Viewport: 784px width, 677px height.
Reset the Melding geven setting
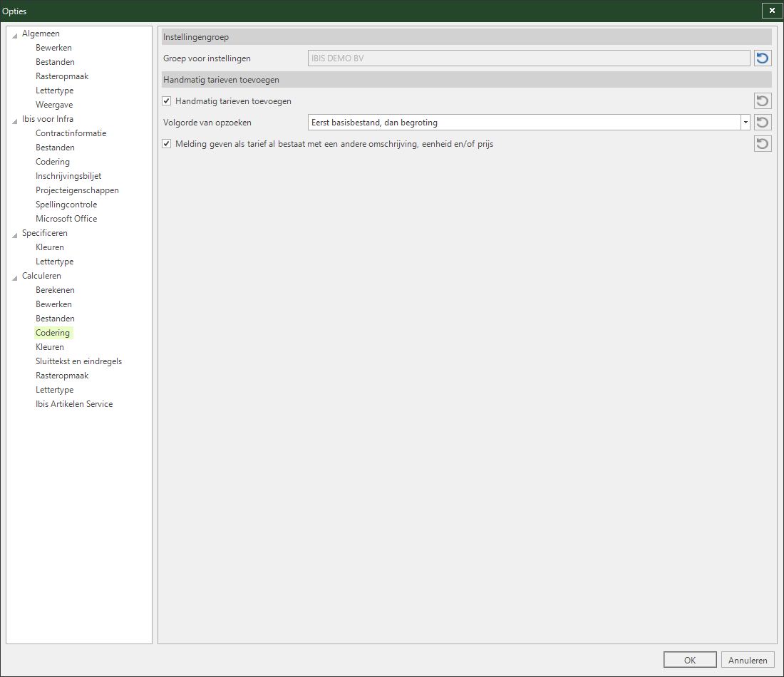[x=763, y=144]
